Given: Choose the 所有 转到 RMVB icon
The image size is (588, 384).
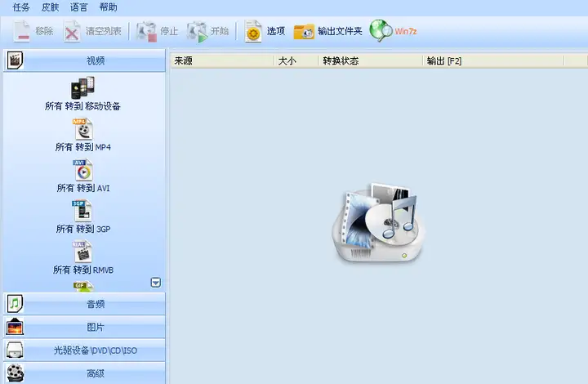Looking at the screenshot, I should (82, 252).
